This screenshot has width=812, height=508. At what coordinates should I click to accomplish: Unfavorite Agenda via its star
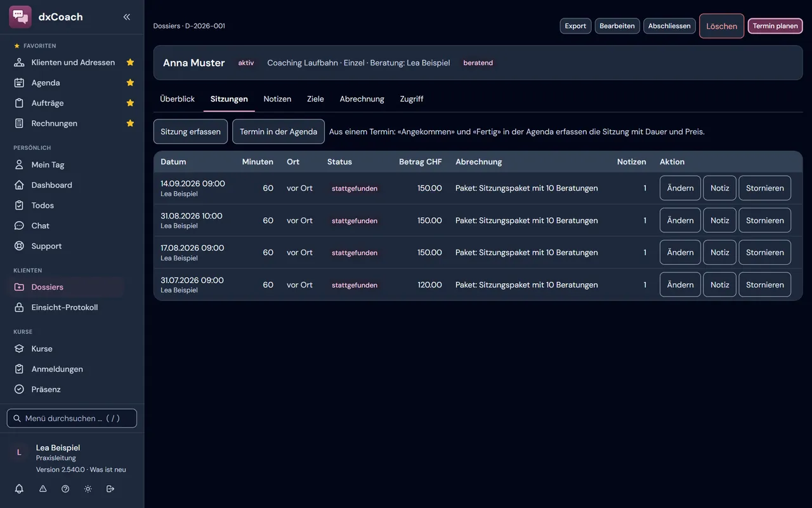point(130,83)
